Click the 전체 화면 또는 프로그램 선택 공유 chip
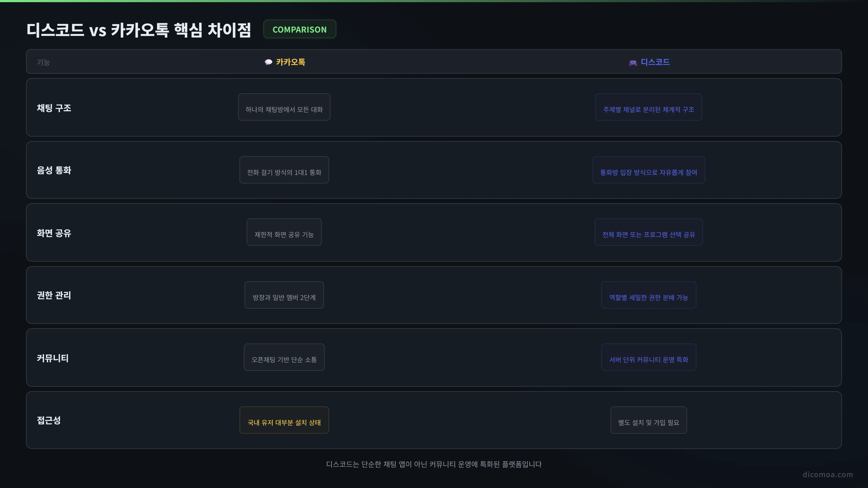Image resolution: width=868 pixels, height=488 pixels. (x=649, y=232)
